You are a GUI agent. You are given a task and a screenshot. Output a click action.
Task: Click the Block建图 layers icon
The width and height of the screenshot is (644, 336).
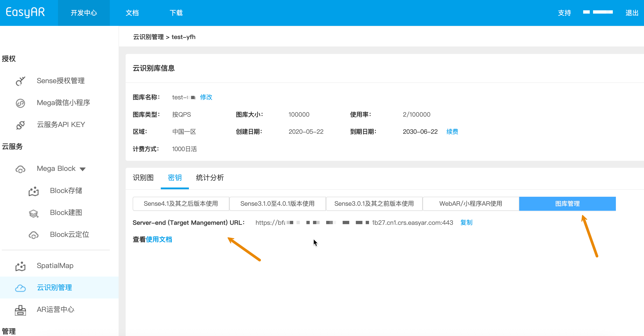34,213
